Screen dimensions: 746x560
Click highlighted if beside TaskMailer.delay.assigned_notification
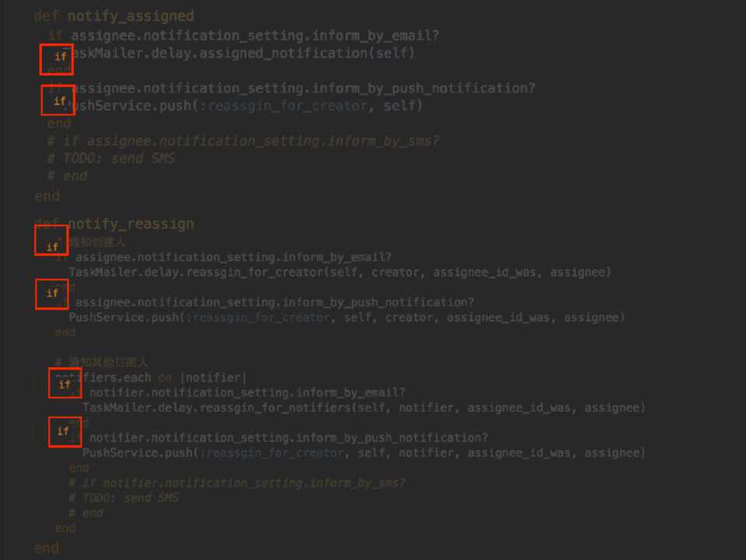pos(57,58)
